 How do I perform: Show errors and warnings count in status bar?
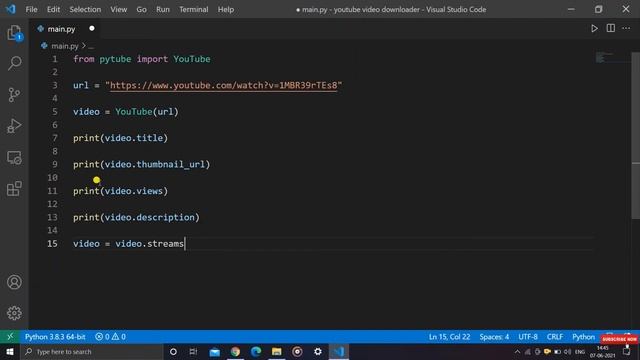pos(110,337)
